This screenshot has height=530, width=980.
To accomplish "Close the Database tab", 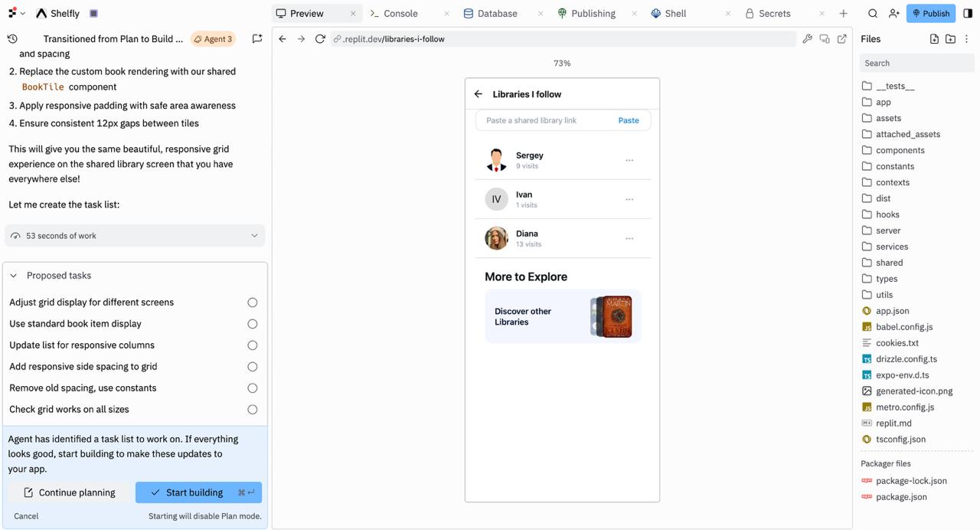I will pyautogui.click(x=541, y=14).
